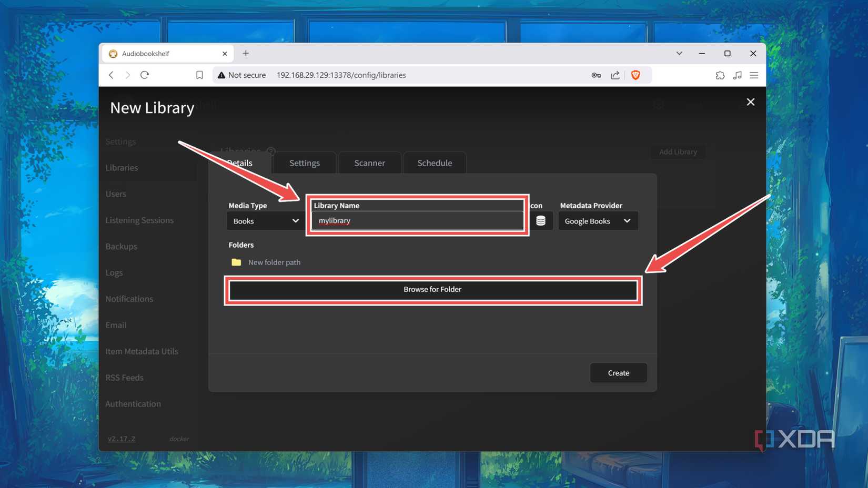Image resolution: width=868 pixels, height=488 pixels.
Task: Click the address bar URL
Action: pos(341,75)
